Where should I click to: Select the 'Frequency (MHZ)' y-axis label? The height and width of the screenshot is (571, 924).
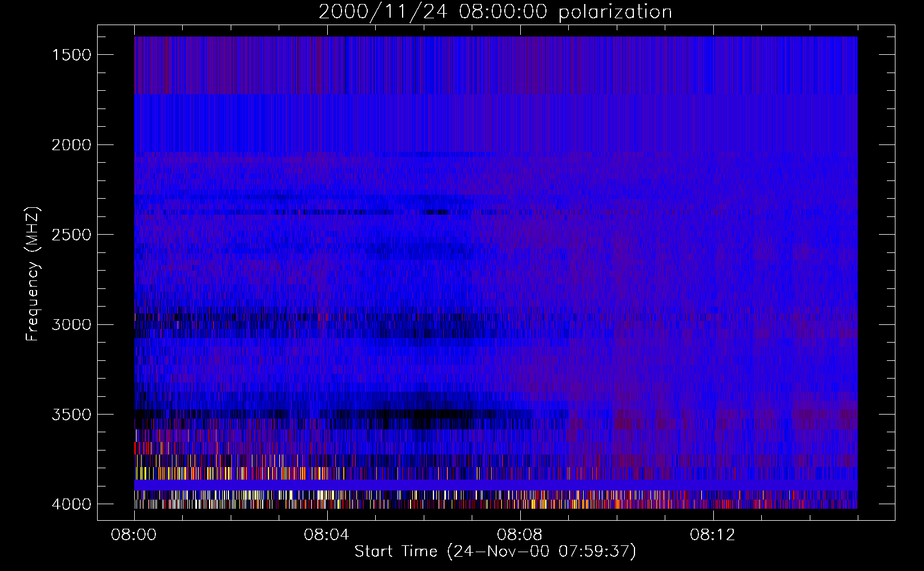coord(33,274)
